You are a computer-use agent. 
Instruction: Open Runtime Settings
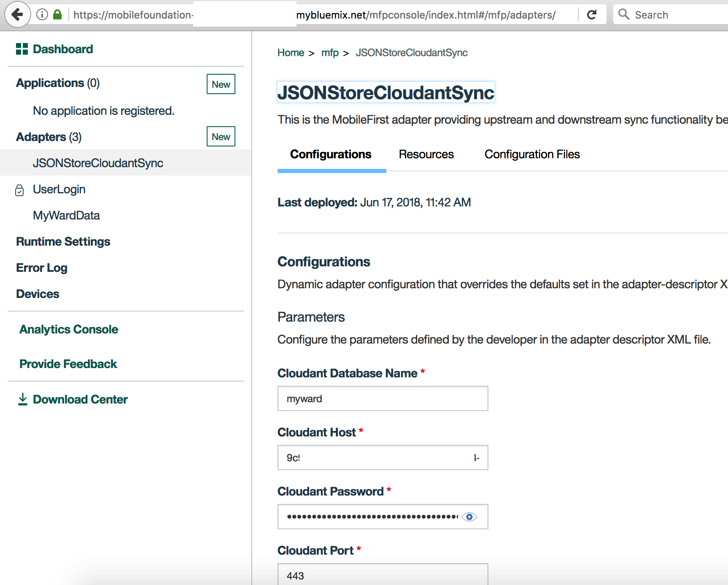63,241
